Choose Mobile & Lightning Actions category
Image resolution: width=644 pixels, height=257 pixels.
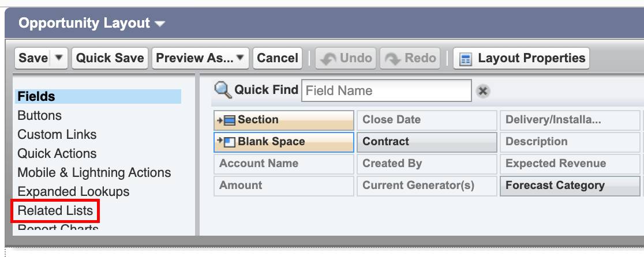click(94, 172)
